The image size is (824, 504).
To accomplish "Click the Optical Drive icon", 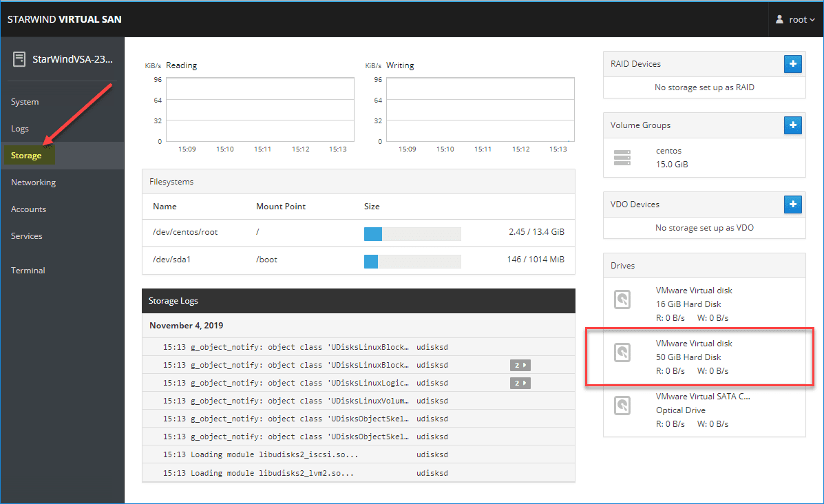I will coord(622,406).
